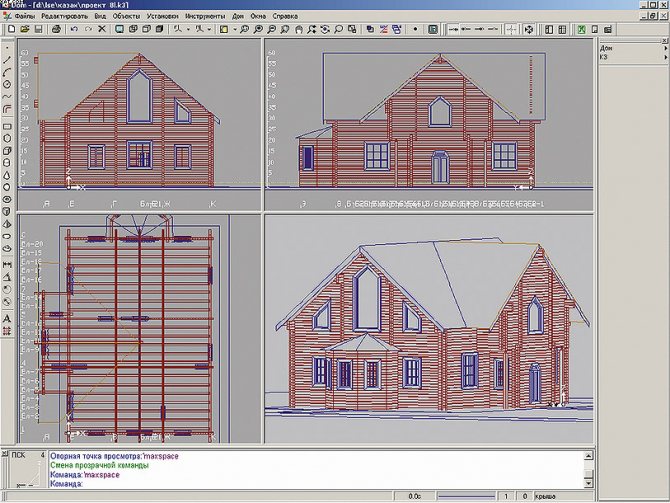Expand the К3 submenu arrow in right panel
The width and height of the screenshot is (670, 503).
tap(665, 57)
